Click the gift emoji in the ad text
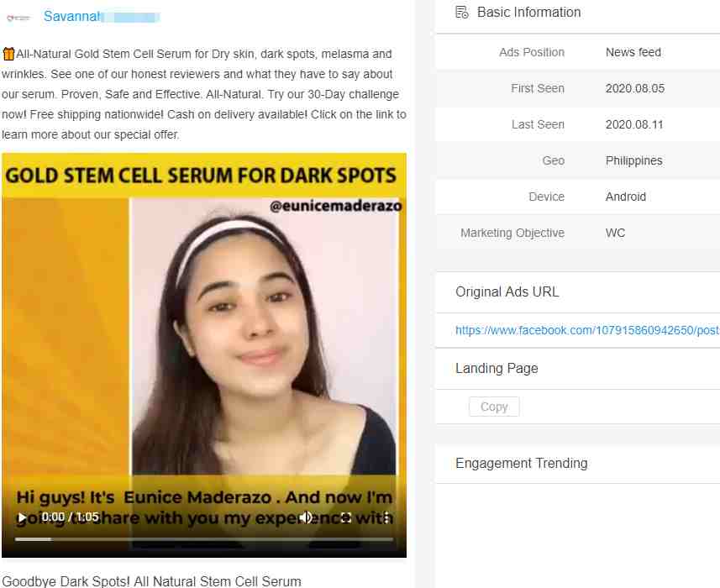 click(x=8, y=54)
